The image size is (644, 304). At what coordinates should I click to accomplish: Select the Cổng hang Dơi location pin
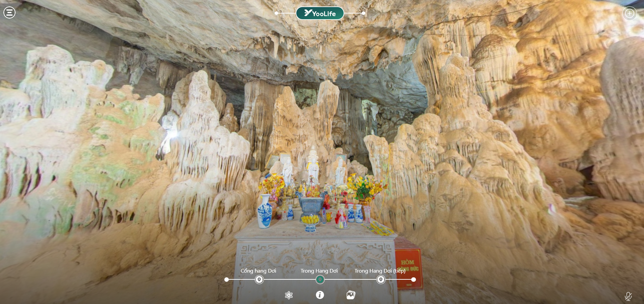click(x=259, y=279)
